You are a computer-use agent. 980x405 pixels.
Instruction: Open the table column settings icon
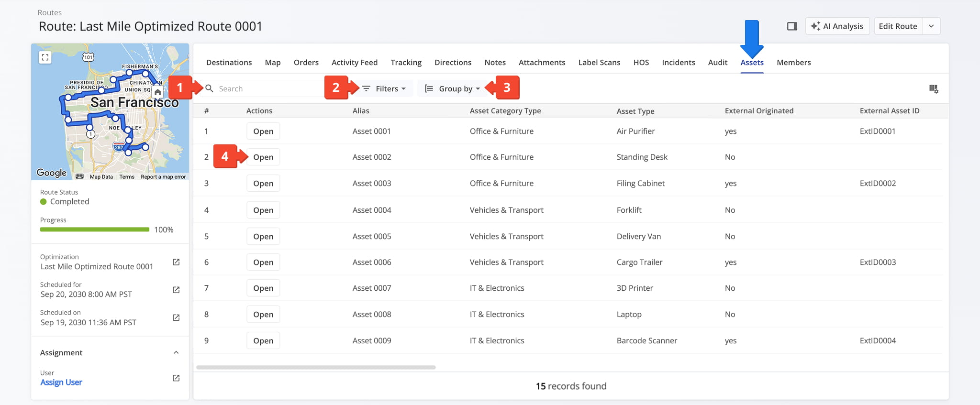(x=933, y=89)
